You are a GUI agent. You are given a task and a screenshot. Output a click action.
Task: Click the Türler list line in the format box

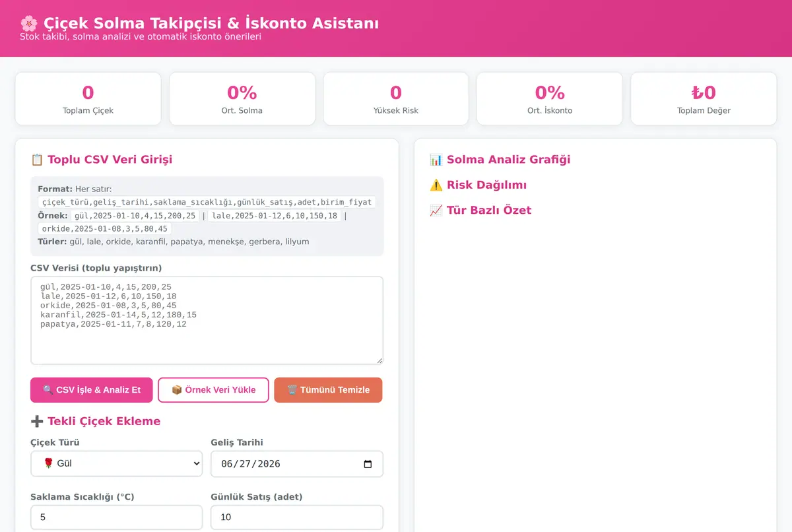pyautogui.click(x=174, y=242)
